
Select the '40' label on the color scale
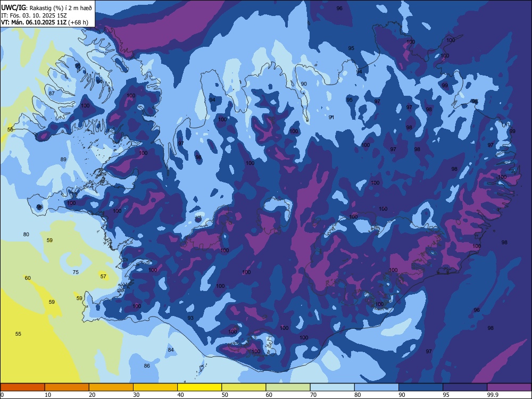click(x=180, y=395)
